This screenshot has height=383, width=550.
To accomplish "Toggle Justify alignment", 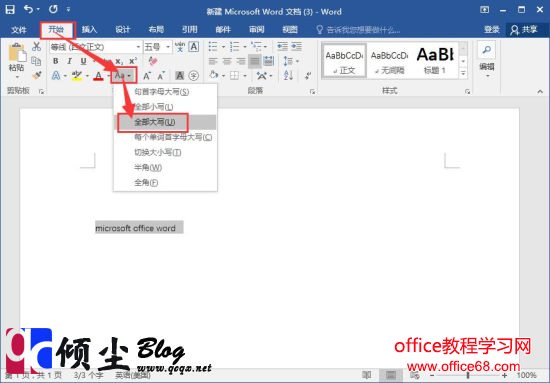I will pos(255,61).
